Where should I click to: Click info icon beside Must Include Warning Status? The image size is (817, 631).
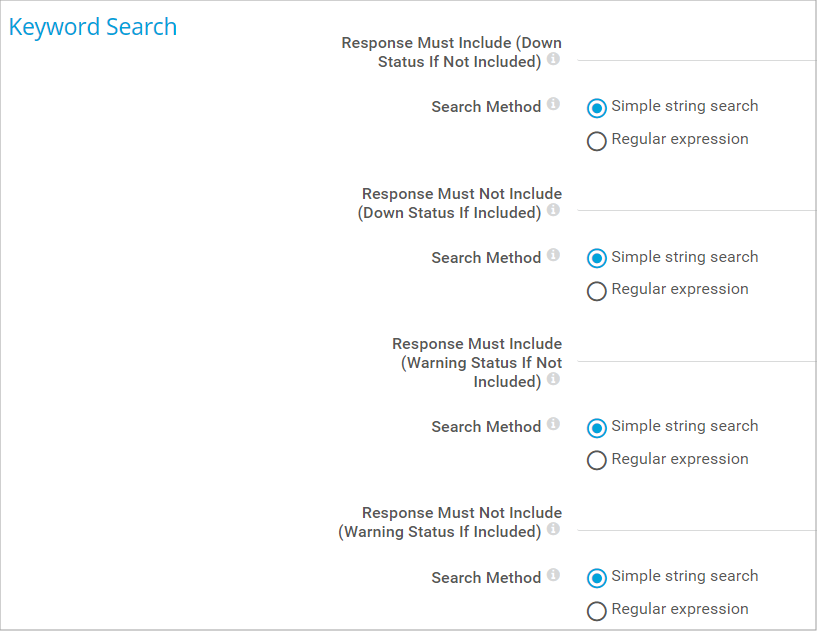(553, 380)
